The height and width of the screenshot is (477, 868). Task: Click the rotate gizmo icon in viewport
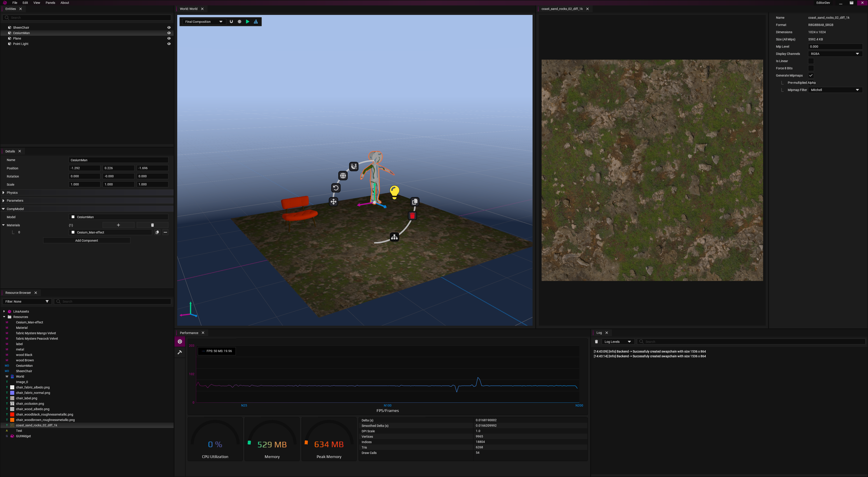(x=336, y=188)
